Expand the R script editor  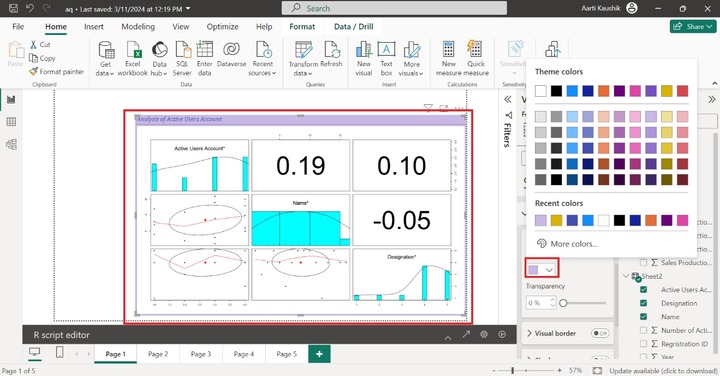[x=448, y=337]
